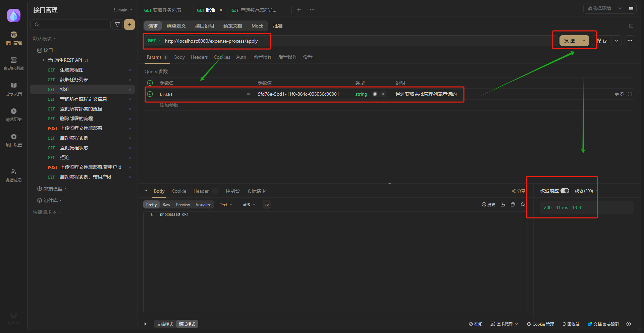Viewport: 644px width, 333px height.
Task: Open the 接口管理 sidebar panel
Action: pyautogui.click(x=13, y=38)
